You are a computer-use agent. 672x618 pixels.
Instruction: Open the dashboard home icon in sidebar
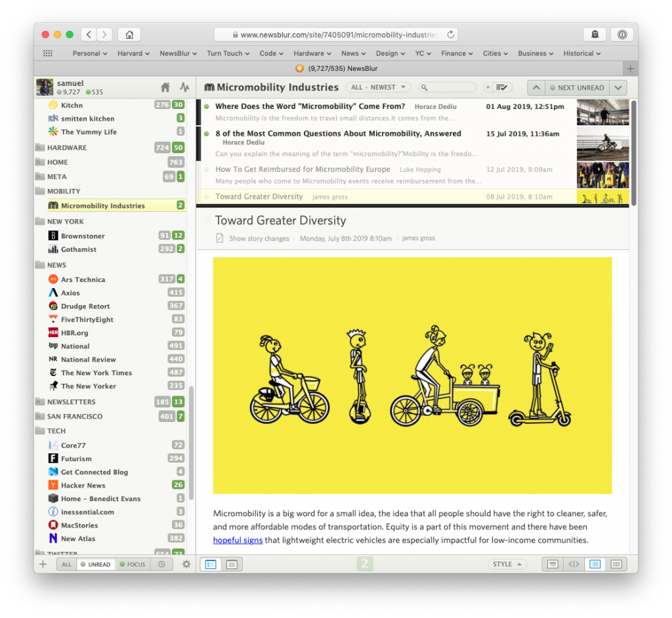(165, 87)
